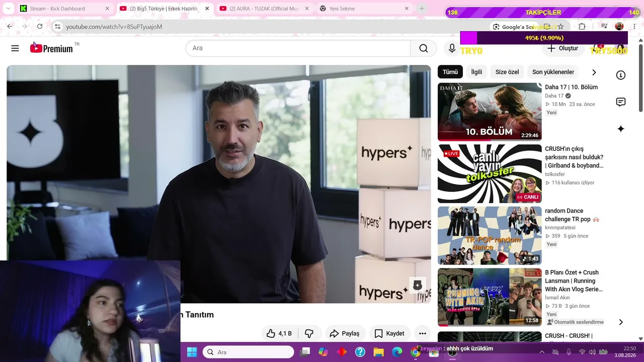Screen dimensions: 644x362
Task: Click the page vertical scrollbar
Action: [640, 78]
